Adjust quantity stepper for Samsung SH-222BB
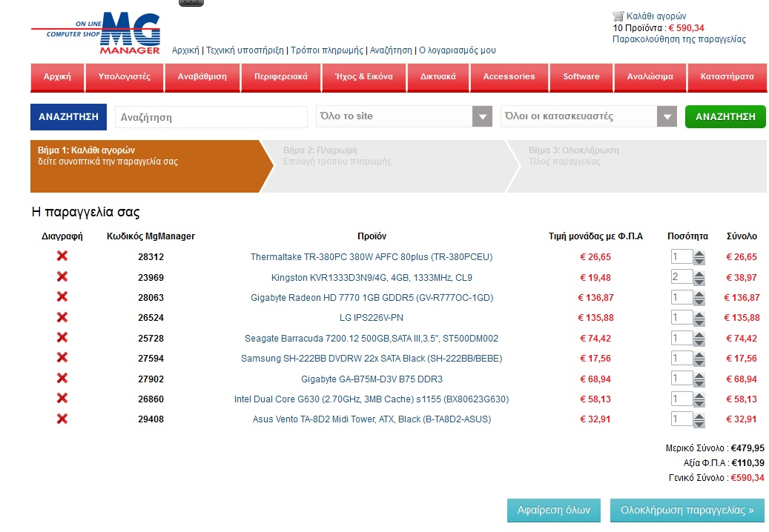This screenshot has height=532, width=769. click(699, 359)
